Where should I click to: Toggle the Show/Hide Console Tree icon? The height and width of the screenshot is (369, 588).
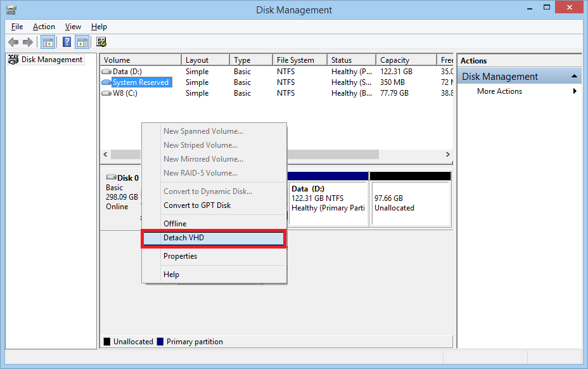pos(48,42)
